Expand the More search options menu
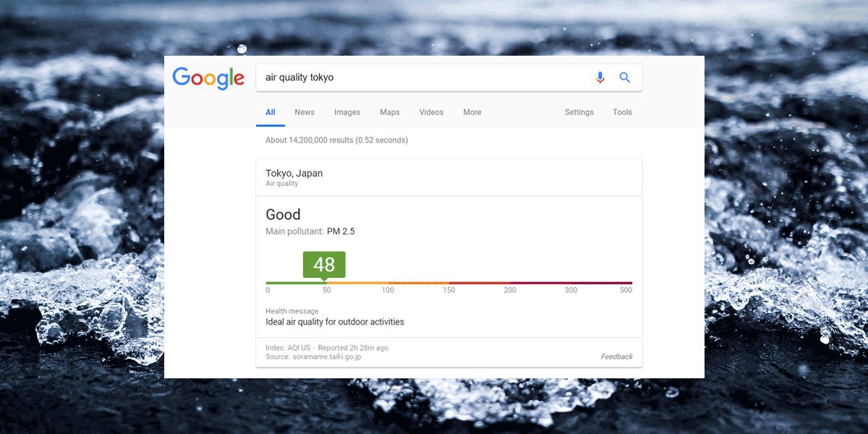 pos(472,112)
